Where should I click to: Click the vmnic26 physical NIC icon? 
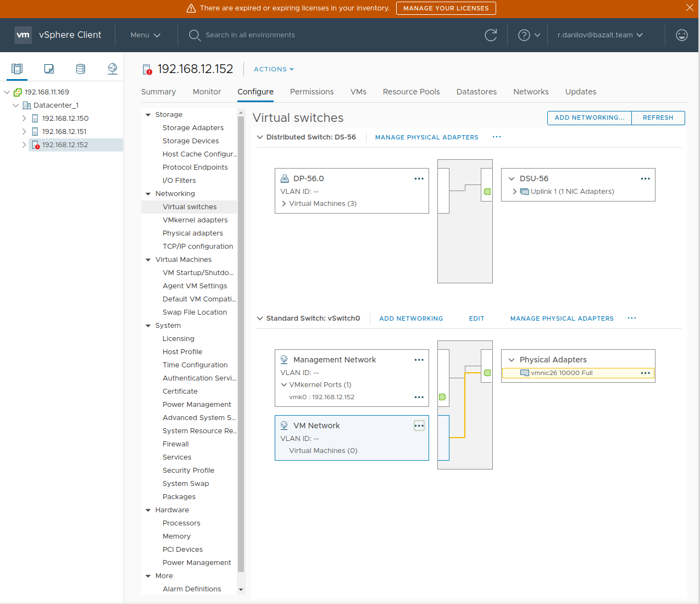[525, 373]
